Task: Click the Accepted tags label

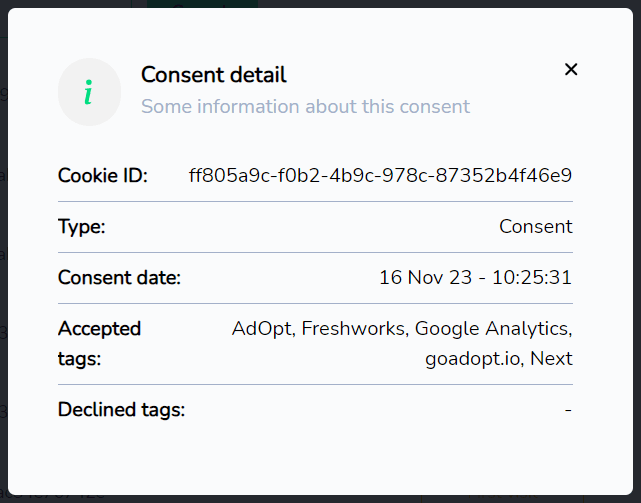Action: click(99, 344)
